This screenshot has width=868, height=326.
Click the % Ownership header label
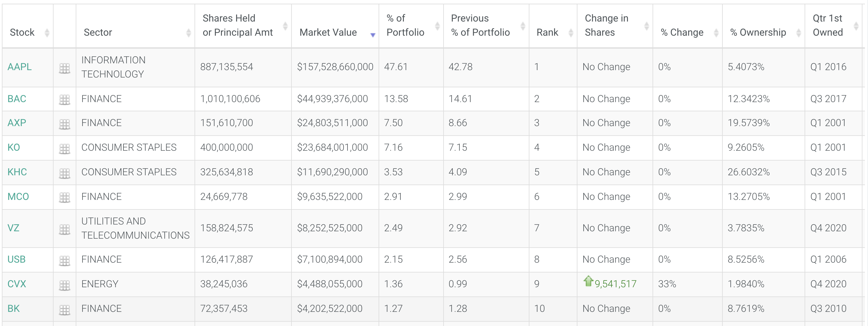758,32
